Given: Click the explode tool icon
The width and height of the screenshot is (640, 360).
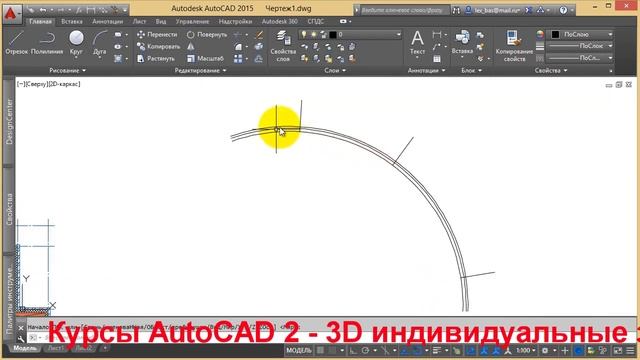Looking at the screenshot, I should click(258, 47).
